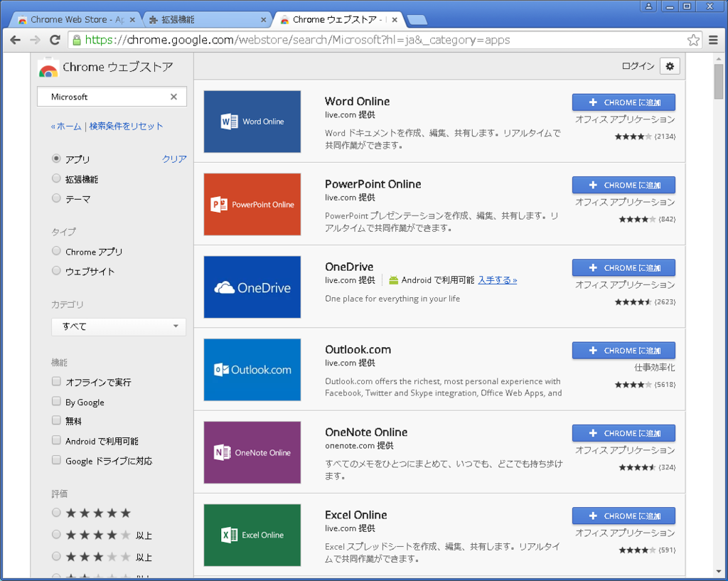Select the 拡張機能 radio button
Image resolution: width=728 pixels, height=581 pixels.
[x=56, y=178]
